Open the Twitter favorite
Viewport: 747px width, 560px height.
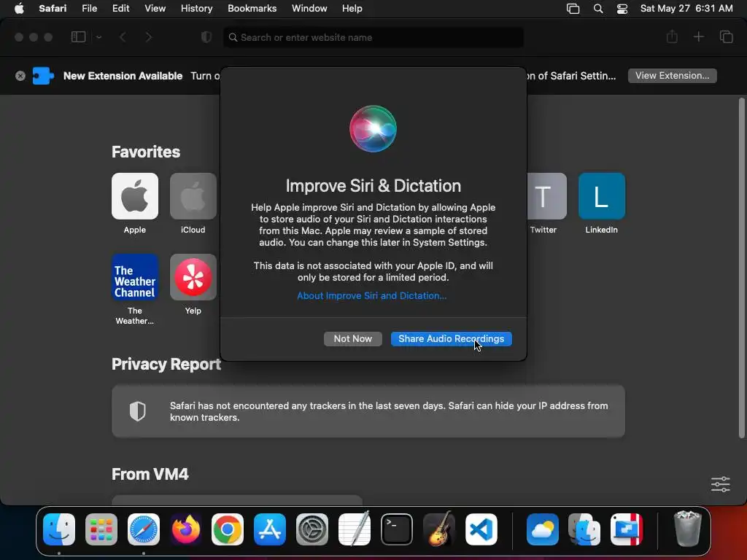tap(546, 196)
